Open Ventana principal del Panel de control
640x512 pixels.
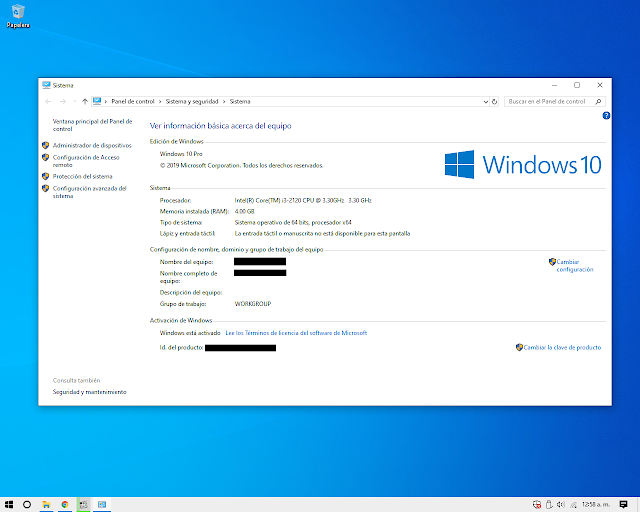(92, 125)
